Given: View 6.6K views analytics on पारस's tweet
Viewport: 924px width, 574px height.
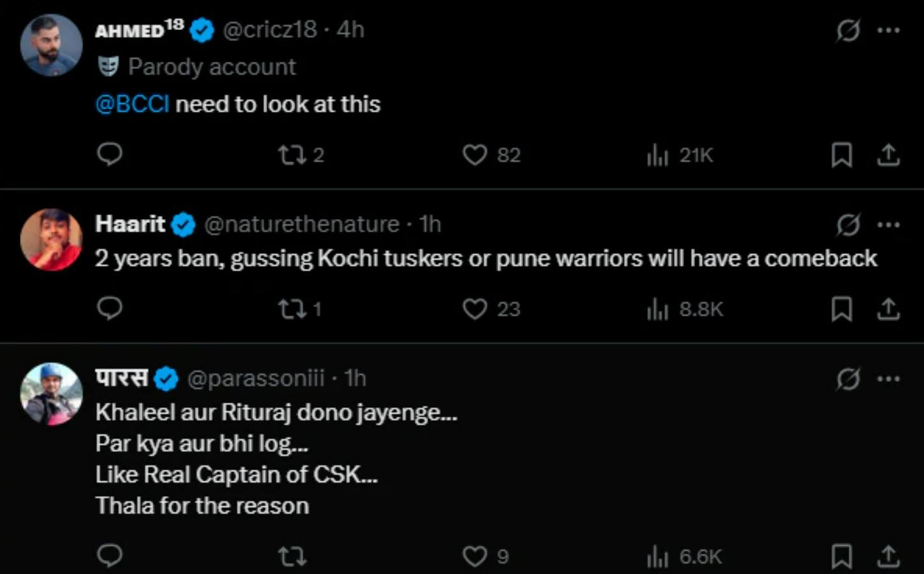Looking at the screenshot, I should (x=658, y=557).
